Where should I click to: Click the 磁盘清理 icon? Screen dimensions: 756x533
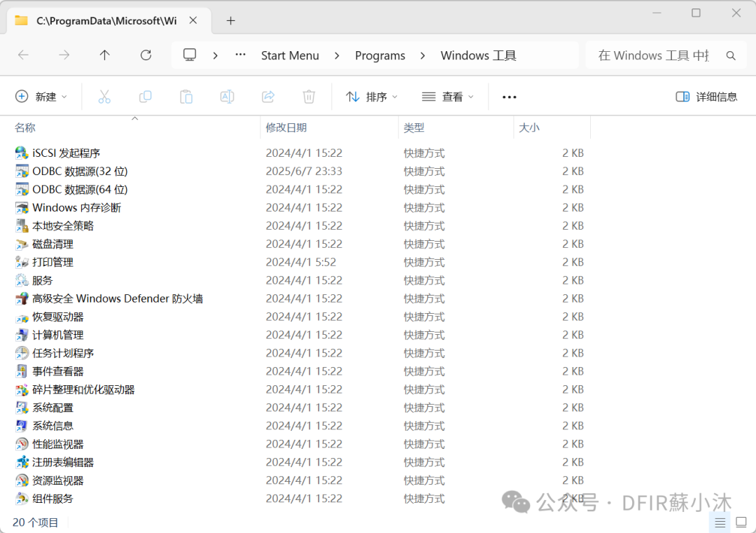(22, 244)
